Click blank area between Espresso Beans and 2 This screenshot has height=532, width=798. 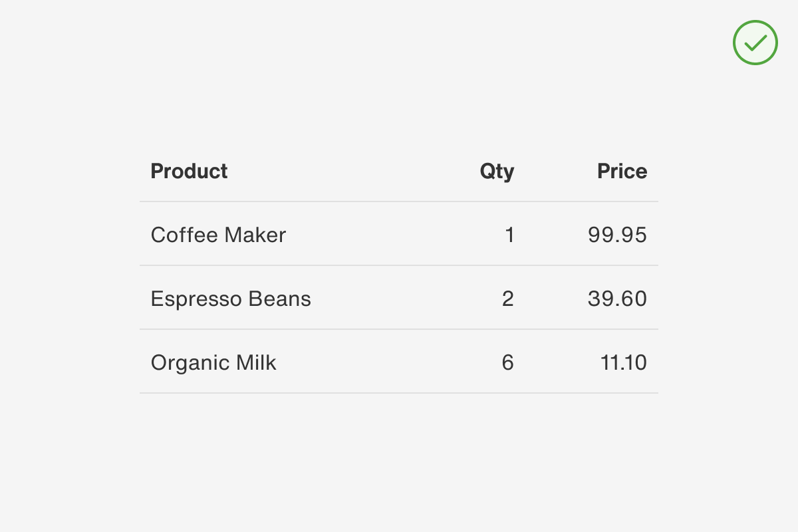(406, 299)
